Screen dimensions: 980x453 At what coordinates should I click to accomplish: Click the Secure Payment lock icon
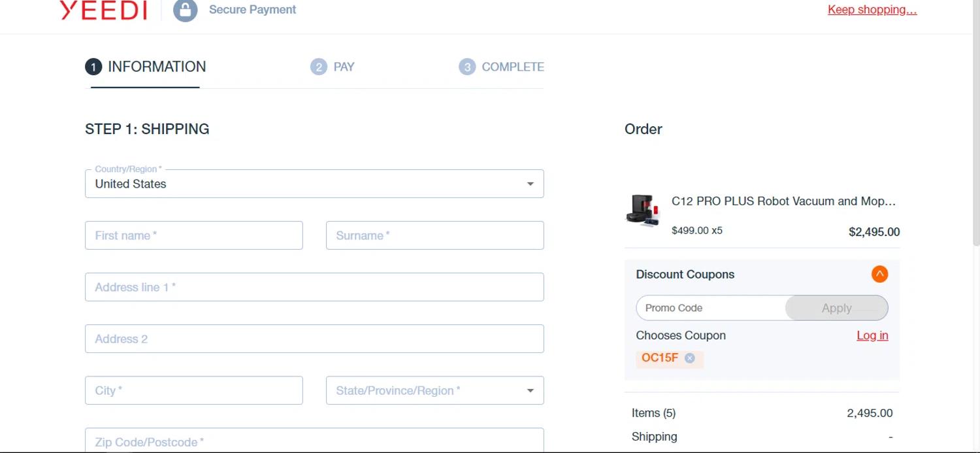[x=185, y=10]
